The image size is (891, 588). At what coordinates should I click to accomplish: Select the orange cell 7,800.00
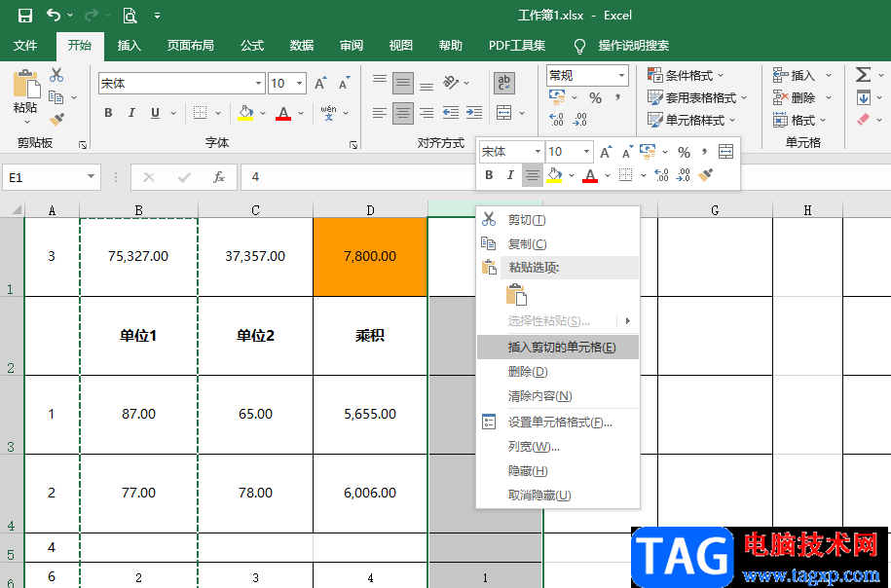tap(370, 257)
